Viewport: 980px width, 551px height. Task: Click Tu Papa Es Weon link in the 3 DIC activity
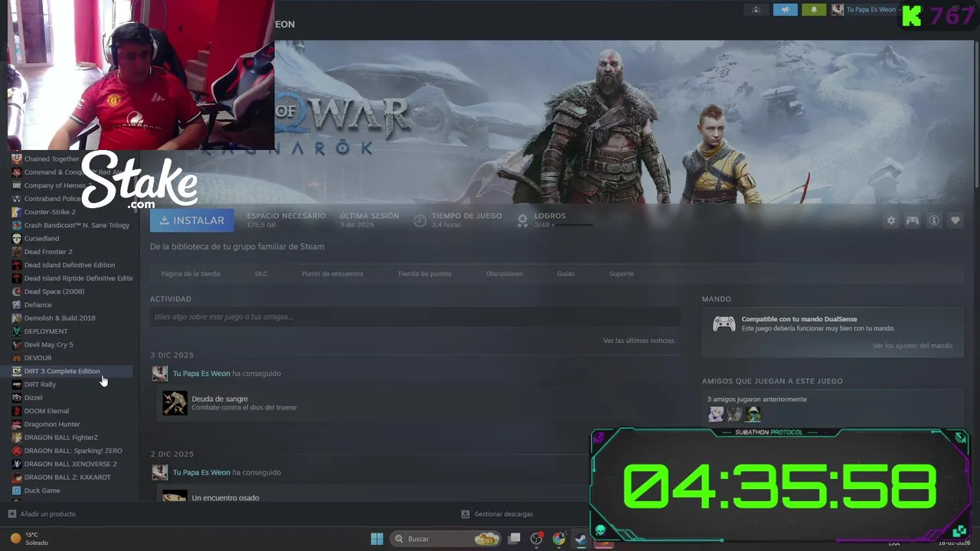(x=201, y=373)
